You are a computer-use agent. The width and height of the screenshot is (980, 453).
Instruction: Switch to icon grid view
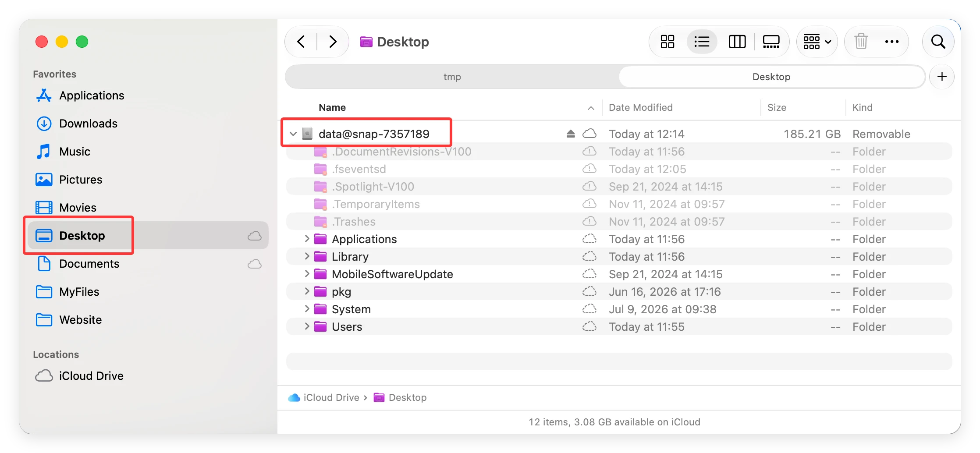pyautogui.click(x=667, y=42)
